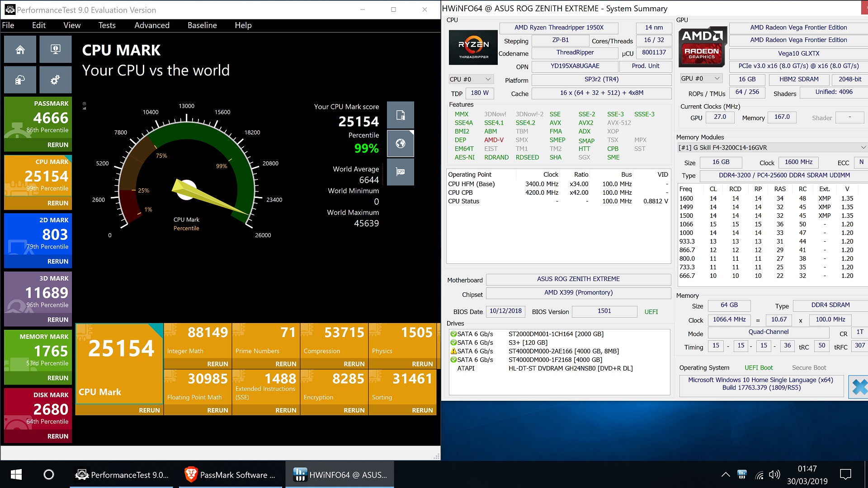Image resolution: width=868 pixels, height=488 pixels.
Task: Open the Help menu
Action: tap(243, 25)
